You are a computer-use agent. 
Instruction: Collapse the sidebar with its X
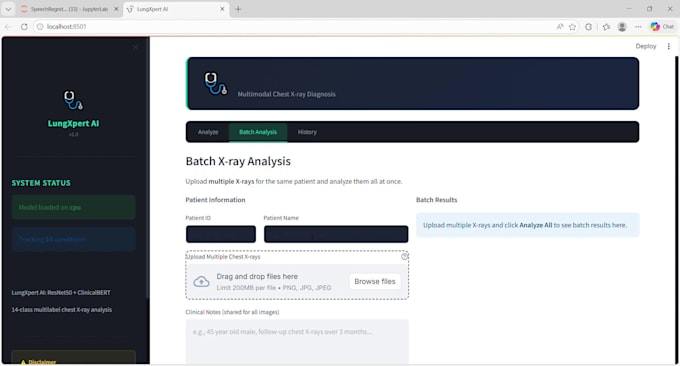click(135, 47)
